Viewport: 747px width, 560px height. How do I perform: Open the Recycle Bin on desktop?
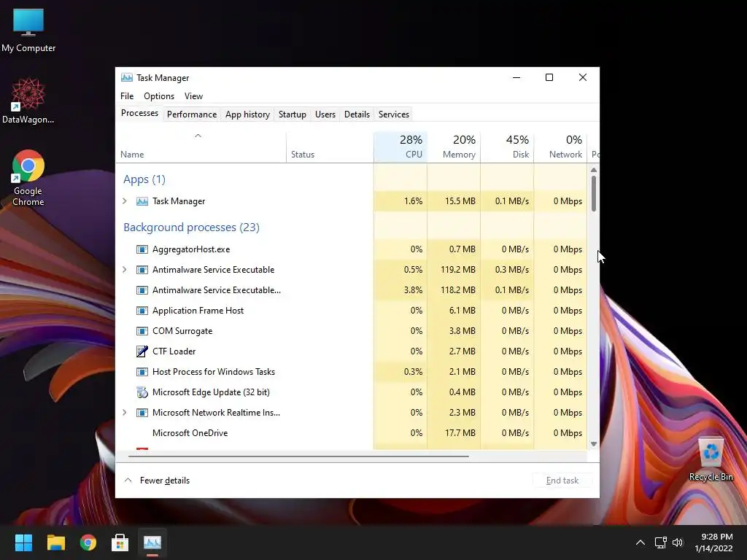(x=711, y=459)
